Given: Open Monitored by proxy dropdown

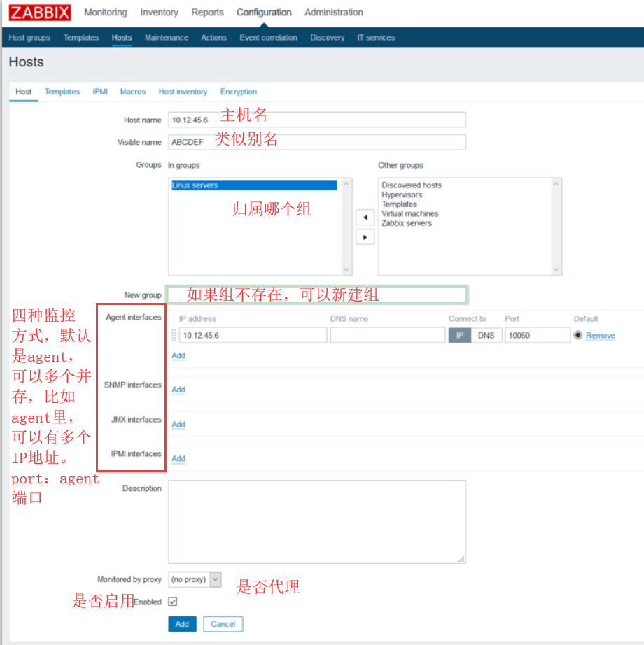Looking at the screenshot, I should pos(195,579).
